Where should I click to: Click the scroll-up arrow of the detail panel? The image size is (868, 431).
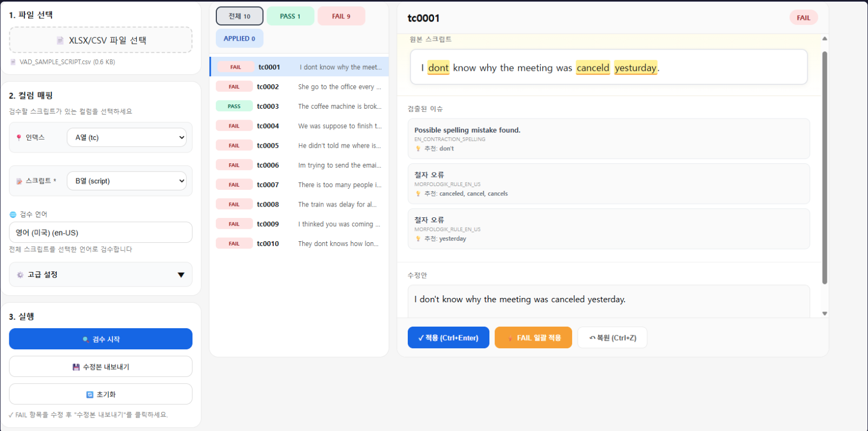825,38
